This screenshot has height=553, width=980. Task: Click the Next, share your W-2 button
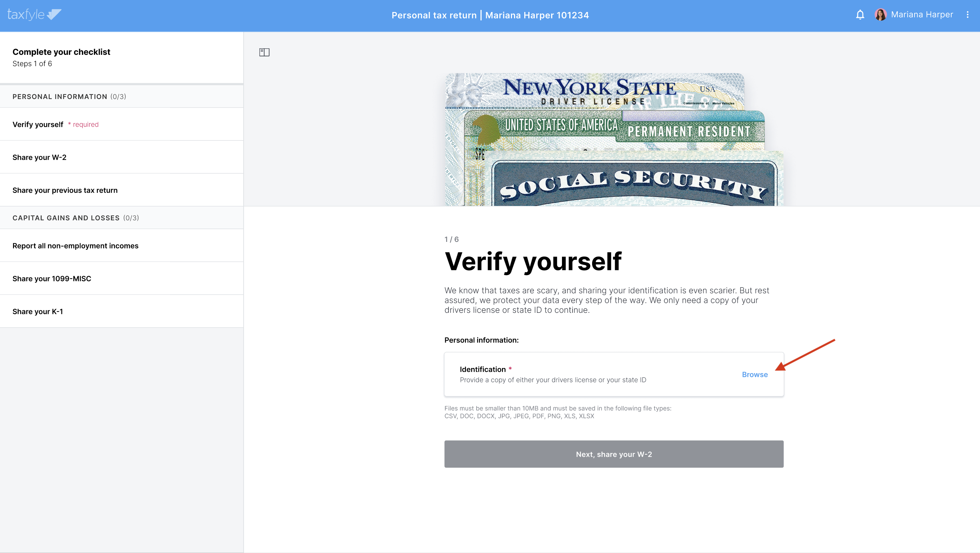pyautogui.click(x=614, y=454)
